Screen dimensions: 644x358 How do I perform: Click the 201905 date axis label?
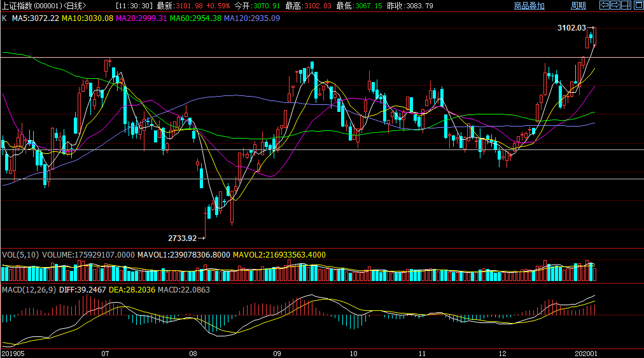(x=13, y=354)
